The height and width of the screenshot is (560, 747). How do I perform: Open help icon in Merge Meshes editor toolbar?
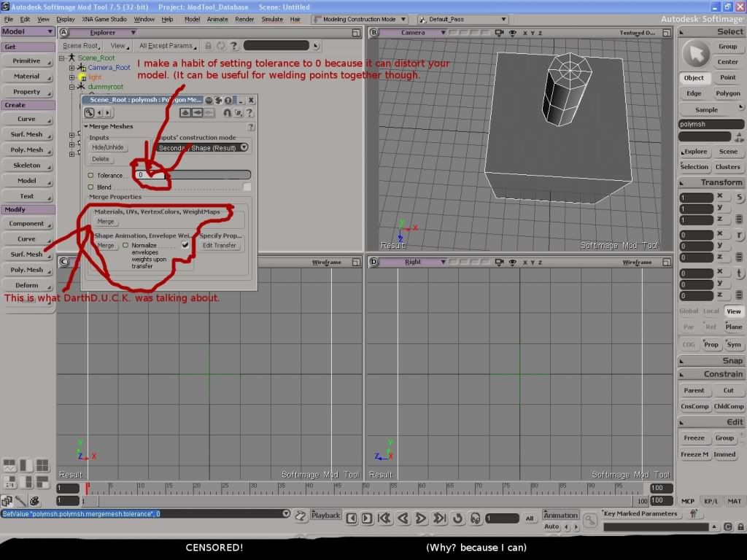(x=249, y=113)
